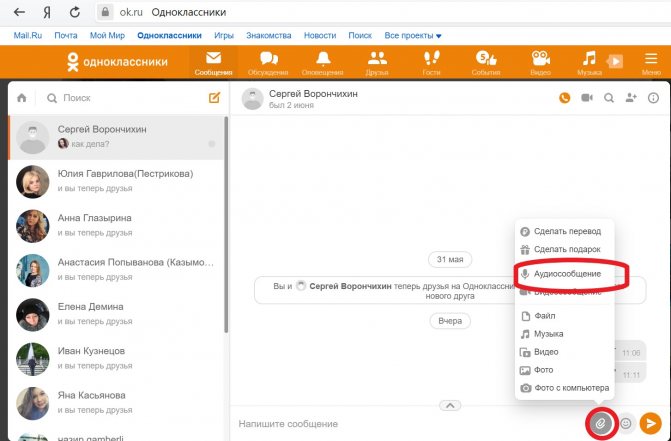Open the События events icon
The height and width of the screenshot is (441, 671).
pyautogui.click(x=486, y=63)
